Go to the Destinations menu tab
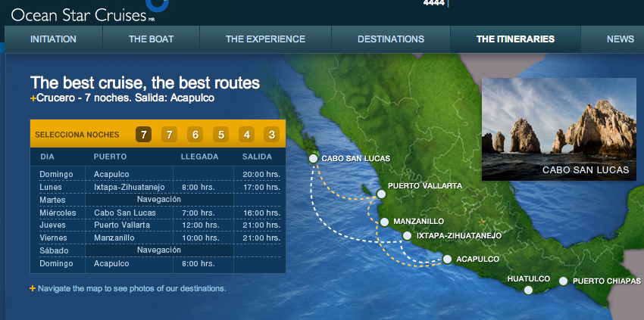This screenshot has height=320, width=644. point(390,39)
